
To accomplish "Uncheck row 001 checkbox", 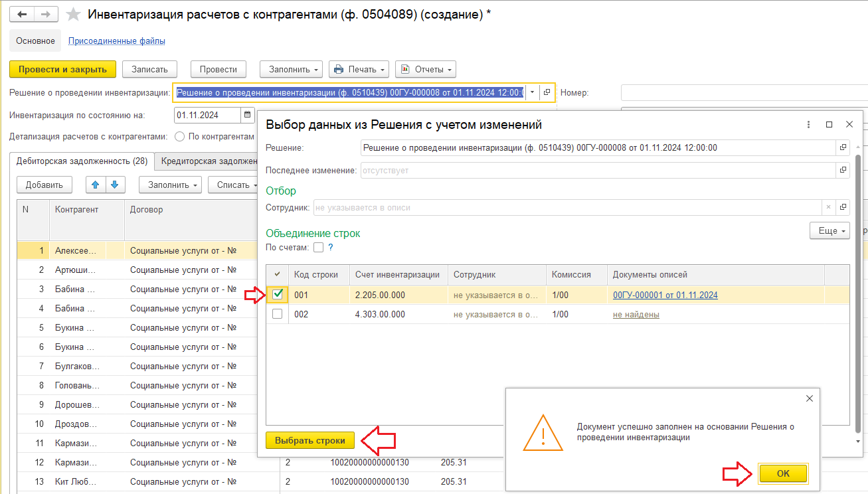I will [278, 295].
